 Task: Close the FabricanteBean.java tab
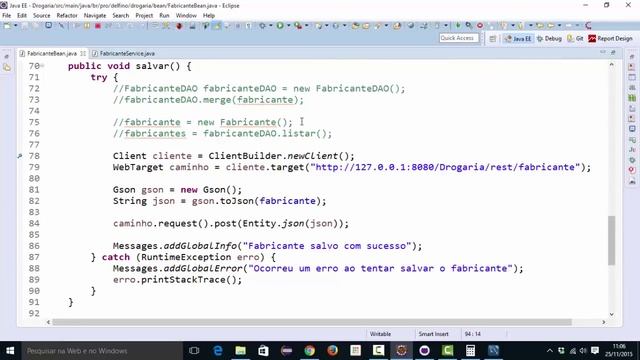click(83, 53)
